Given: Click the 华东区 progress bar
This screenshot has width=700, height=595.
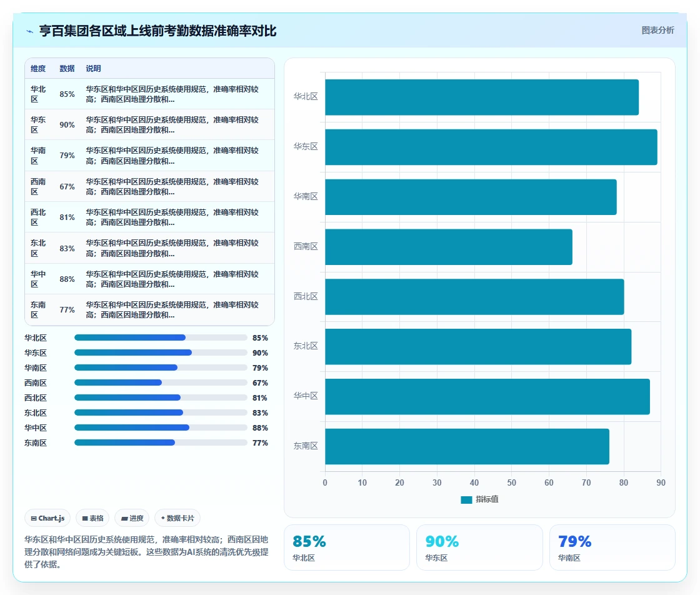Looking at the screenshot, I should coord(161,352).
